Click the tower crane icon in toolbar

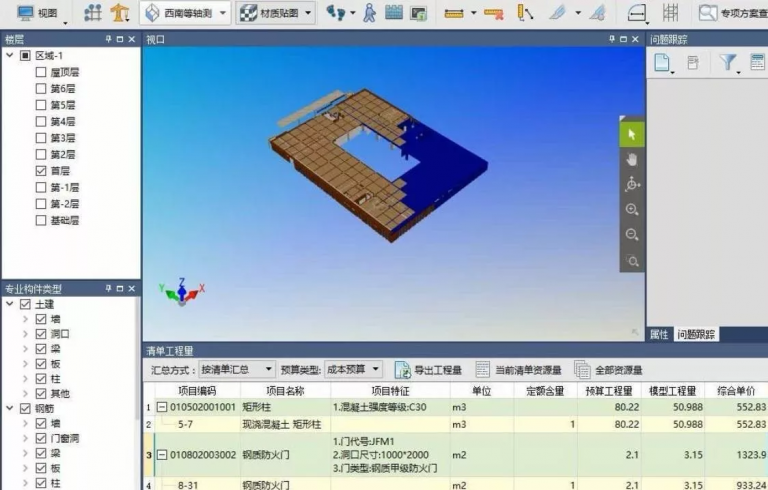click(120, 13)
